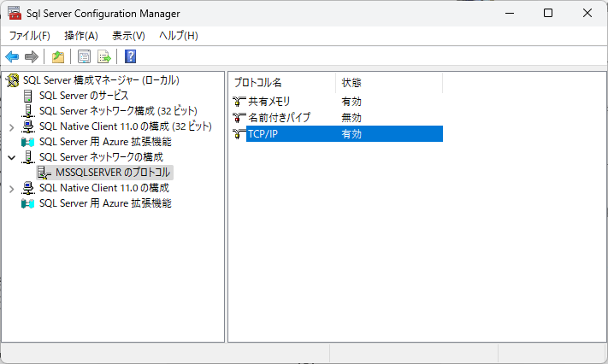
Task: Collapse SQL Server ネットワークの構成 node
Action: click(12, 157)
